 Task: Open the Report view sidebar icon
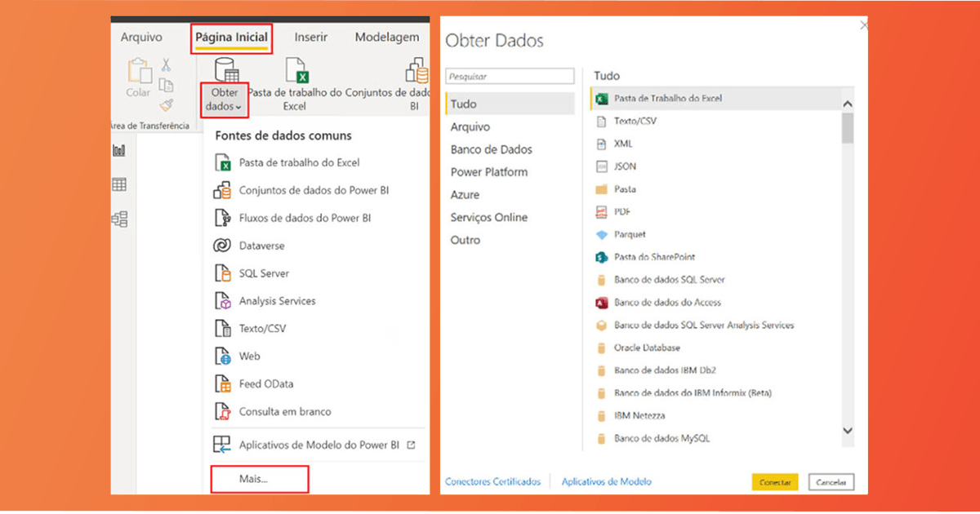coord(119,150)
